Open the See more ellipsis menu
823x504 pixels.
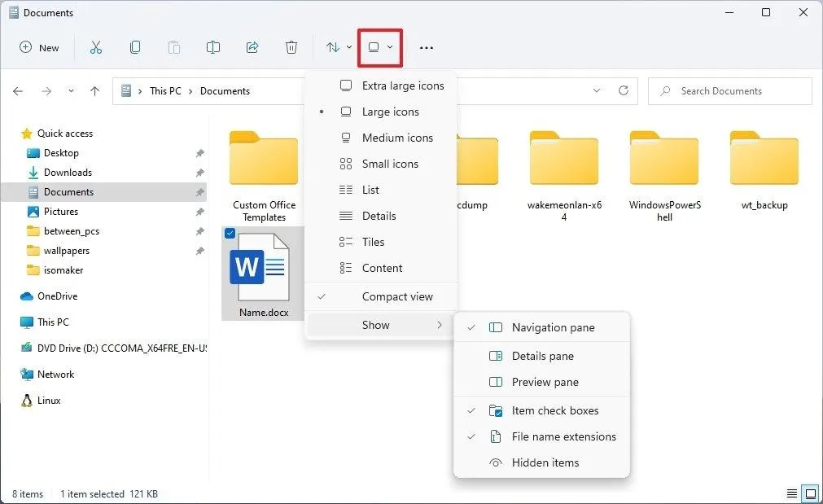[427, 48]
